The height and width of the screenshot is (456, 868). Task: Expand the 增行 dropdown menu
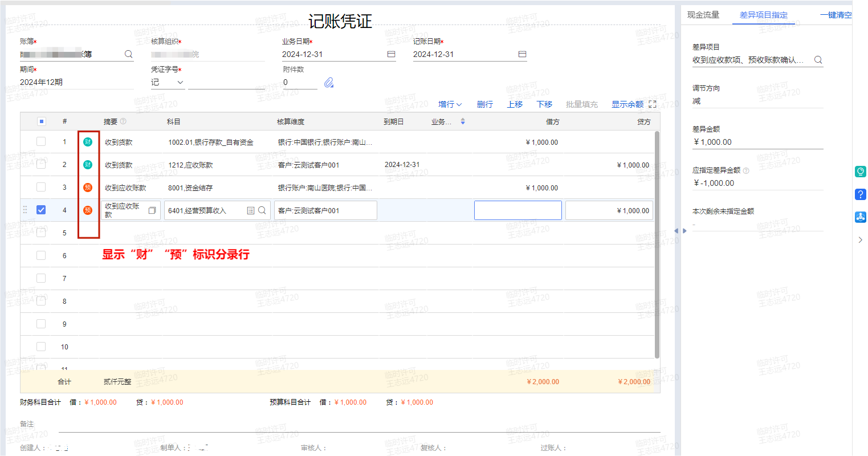coord(450,104)
